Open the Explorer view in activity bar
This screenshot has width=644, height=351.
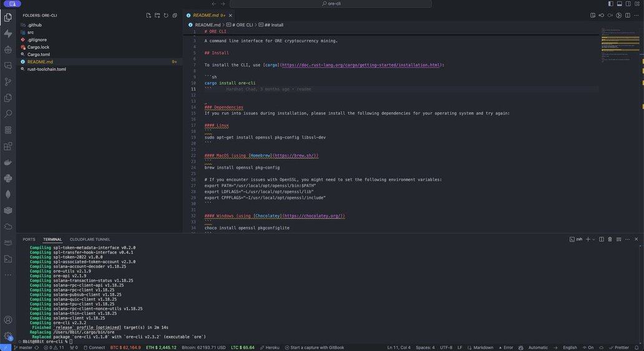click(x=8, y=17)
